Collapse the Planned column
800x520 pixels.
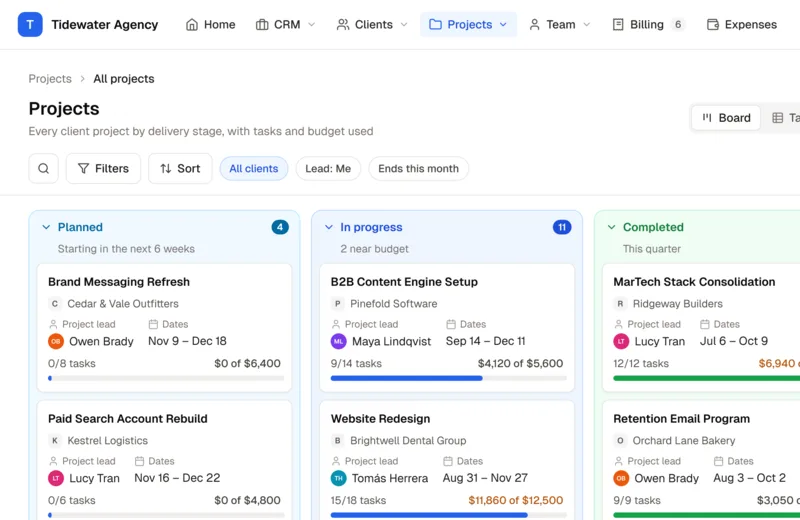coord(46,227)
